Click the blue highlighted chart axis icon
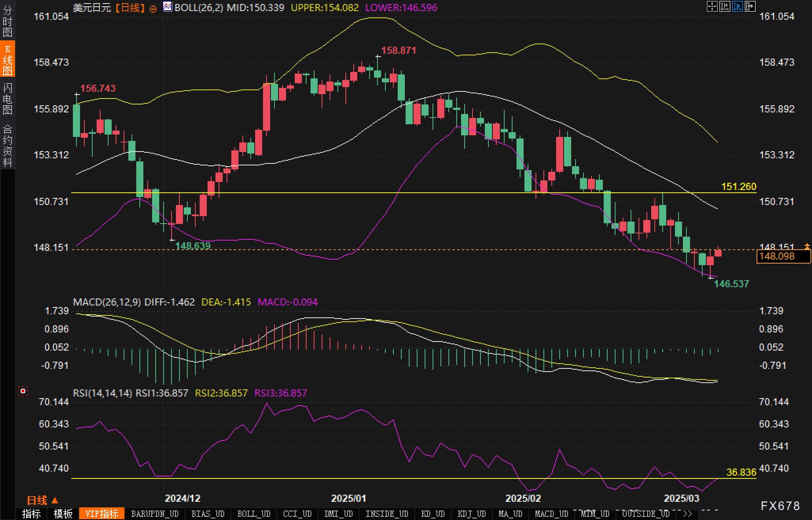The height and width of the screenshot is (520, 812). (737, 6)
